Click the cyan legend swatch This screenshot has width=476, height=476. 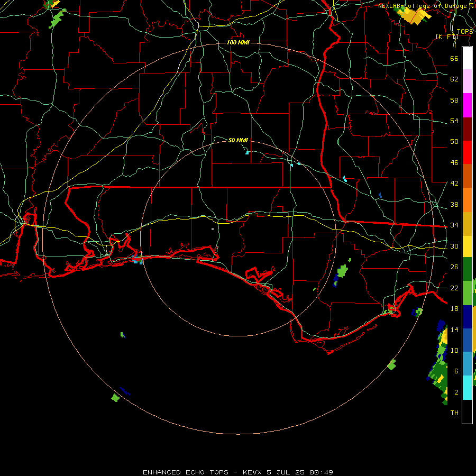click(467, 388)
